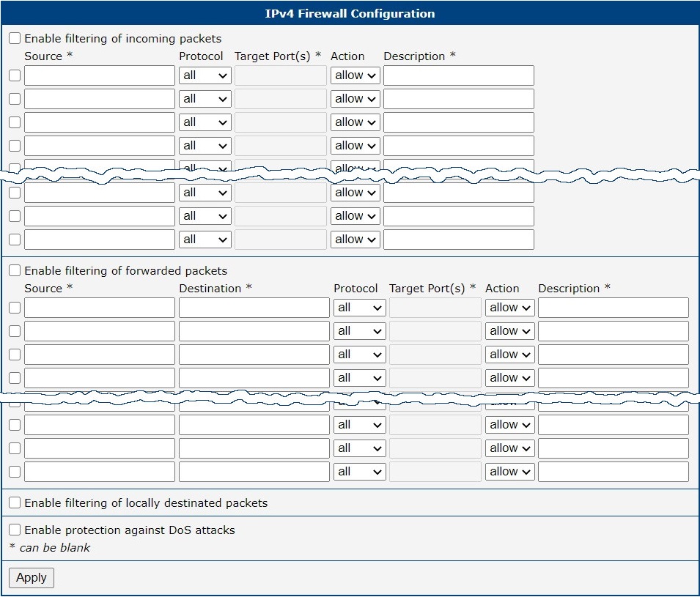Open Protocol dropdown in first forwarded rule row
This screenshot has height=597, width=700.
pyautogui.click(x=360, y=308)
